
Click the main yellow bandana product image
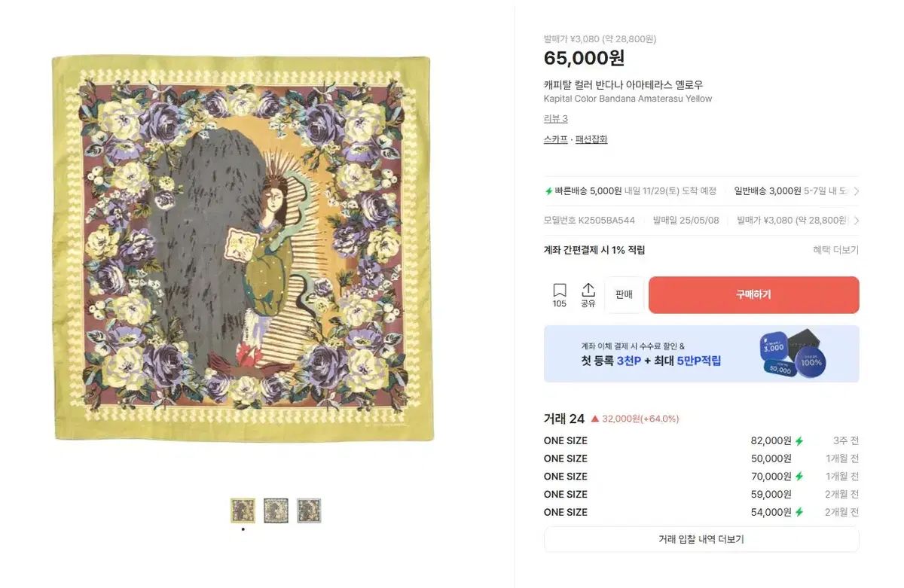pos(243,248)
